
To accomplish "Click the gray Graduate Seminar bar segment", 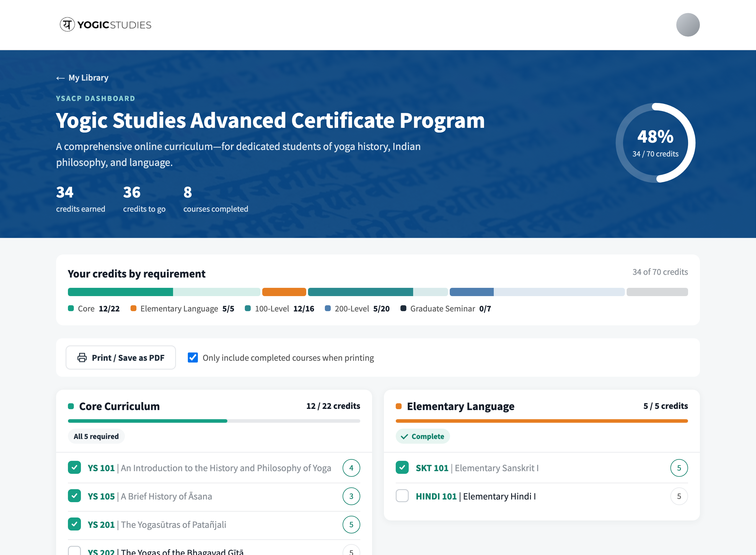I will 657,292.
